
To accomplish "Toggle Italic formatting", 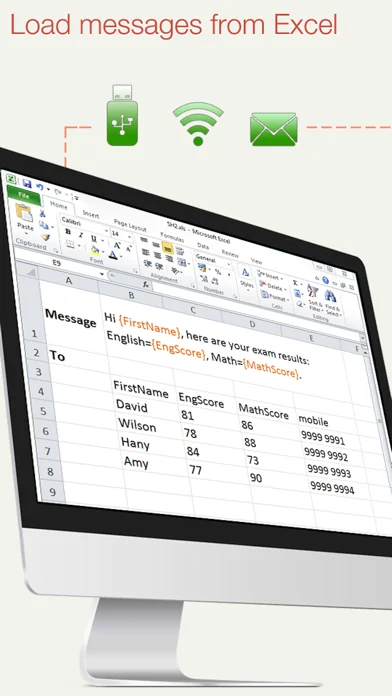I will coord(81,235).
